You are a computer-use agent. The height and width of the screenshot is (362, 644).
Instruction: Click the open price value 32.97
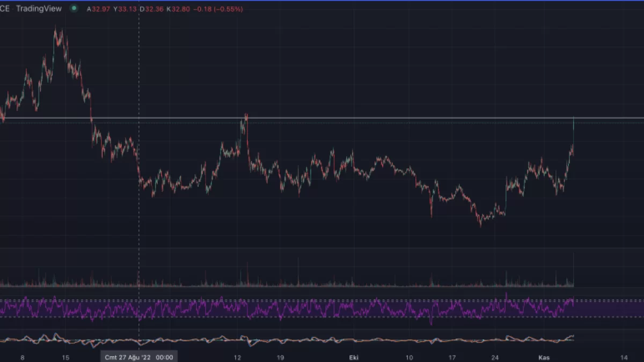[x=100, y=9]
